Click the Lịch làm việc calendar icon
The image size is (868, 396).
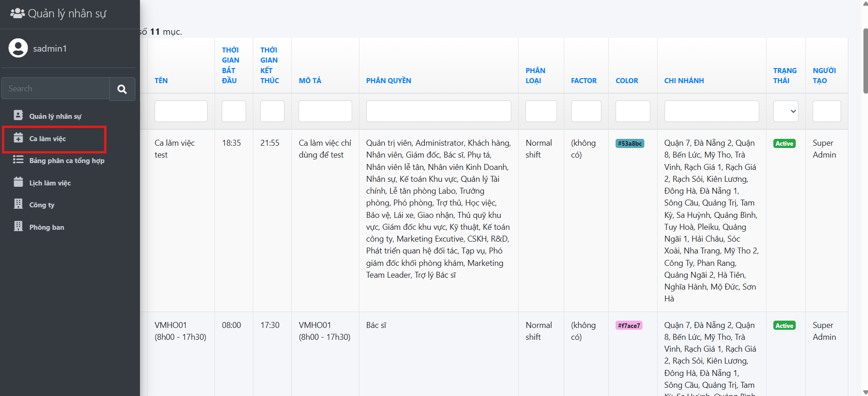click(x=18, y=182)
